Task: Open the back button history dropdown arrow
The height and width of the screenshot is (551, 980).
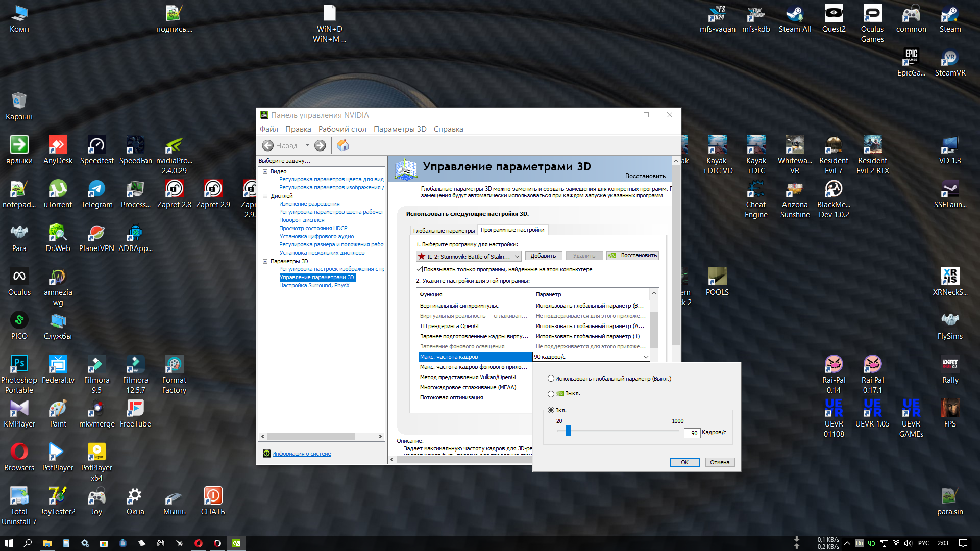Action: [x=307, y=146]
